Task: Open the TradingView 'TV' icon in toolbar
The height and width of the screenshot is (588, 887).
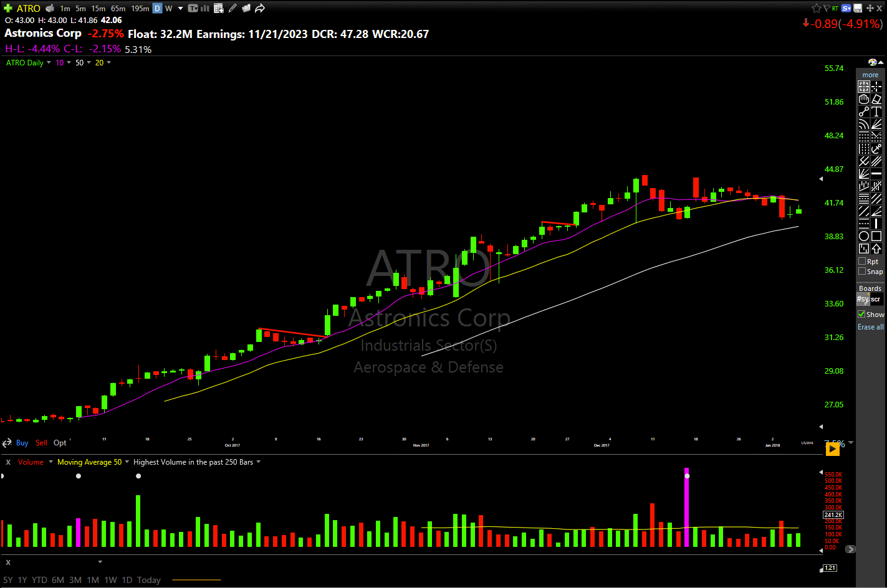Action: point(193,8)
